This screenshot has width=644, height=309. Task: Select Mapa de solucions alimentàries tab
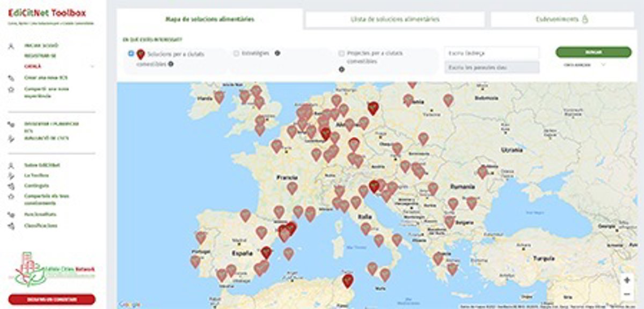pos(210,19)
